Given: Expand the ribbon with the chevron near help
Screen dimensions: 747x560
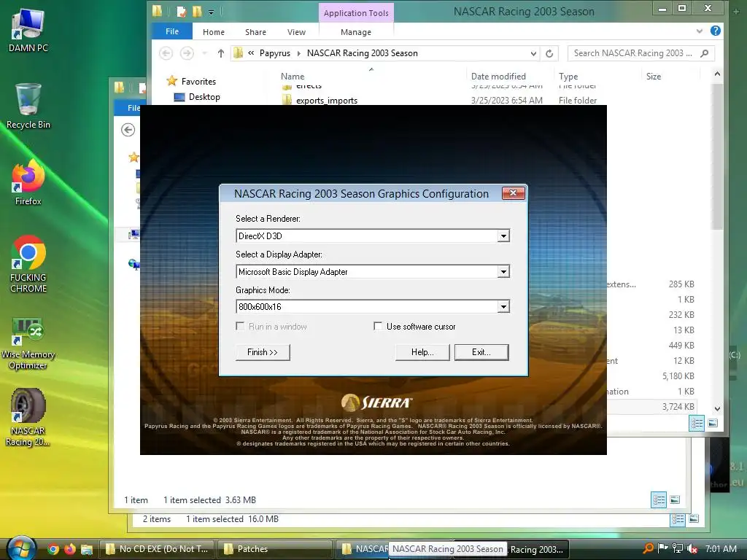Looking at the screenshot, I should point(699,31).
